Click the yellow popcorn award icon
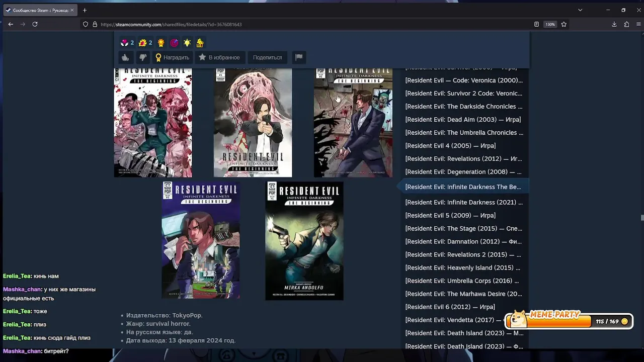644x362 pixels. [200, 43]
